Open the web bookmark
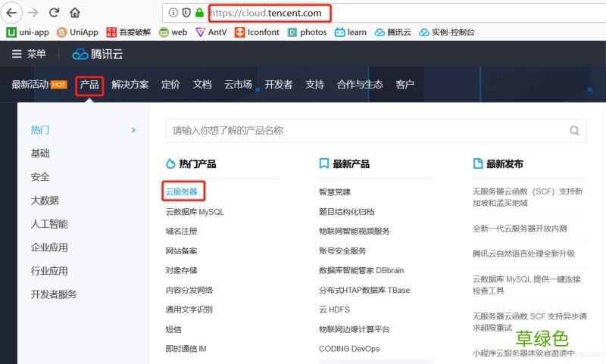This screenshot has width=606, height=364. click(173, 33)
